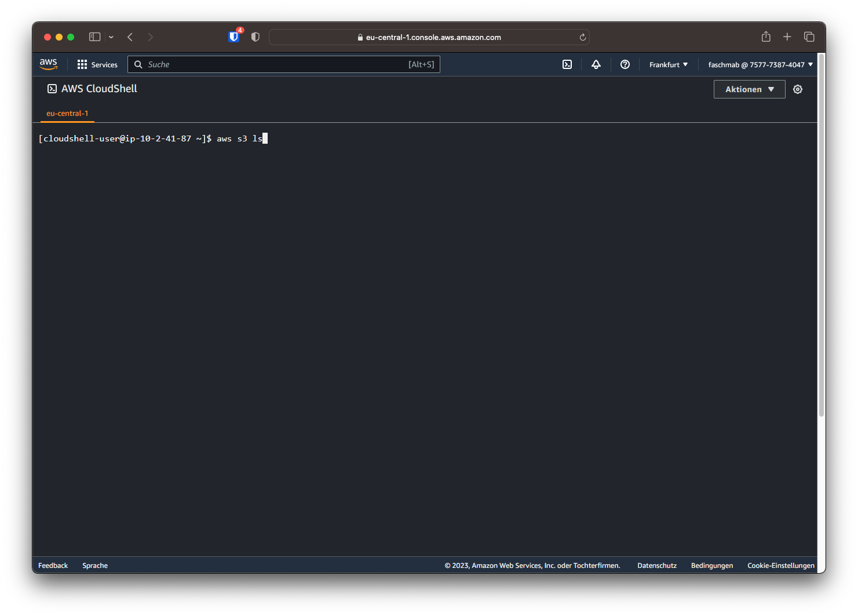Open the help question mark menu
The image size is (858, 616).
pos(625,64)
